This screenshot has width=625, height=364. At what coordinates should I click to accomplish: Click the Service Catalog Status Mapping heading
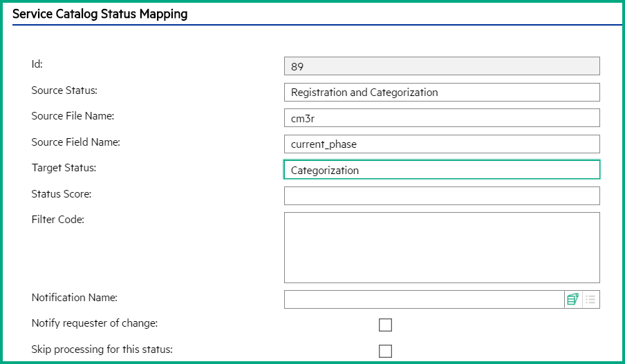coord(100,14)
